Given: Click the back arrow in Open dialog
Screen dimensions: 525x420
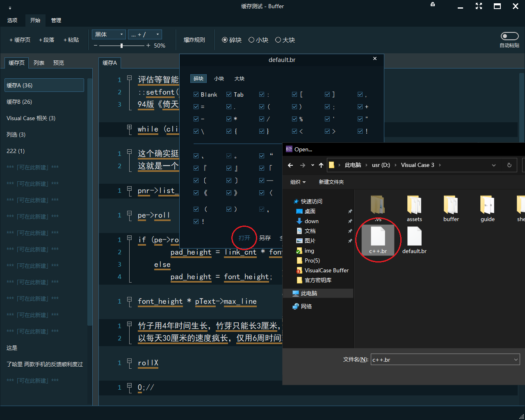Looking at the screenshot, I should pos(290,165).
